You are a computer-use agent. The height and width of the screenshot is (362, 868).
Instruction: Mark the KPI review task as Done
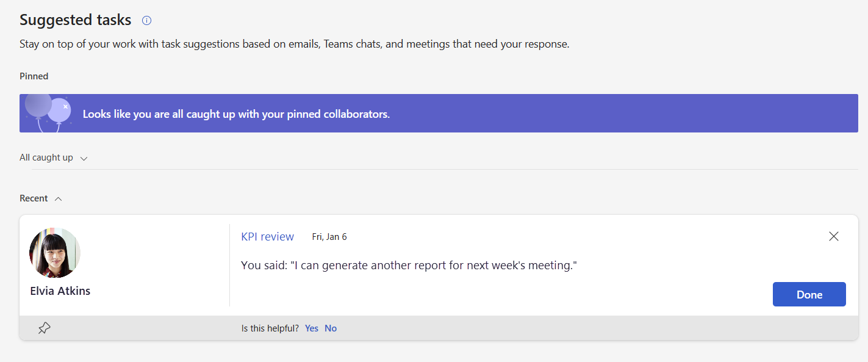(809, 294)
